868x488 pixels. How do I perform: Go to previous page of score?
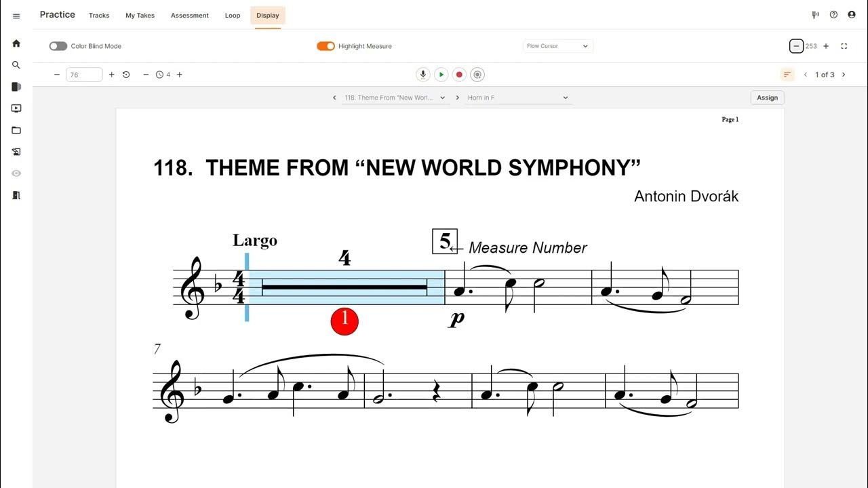806,75
